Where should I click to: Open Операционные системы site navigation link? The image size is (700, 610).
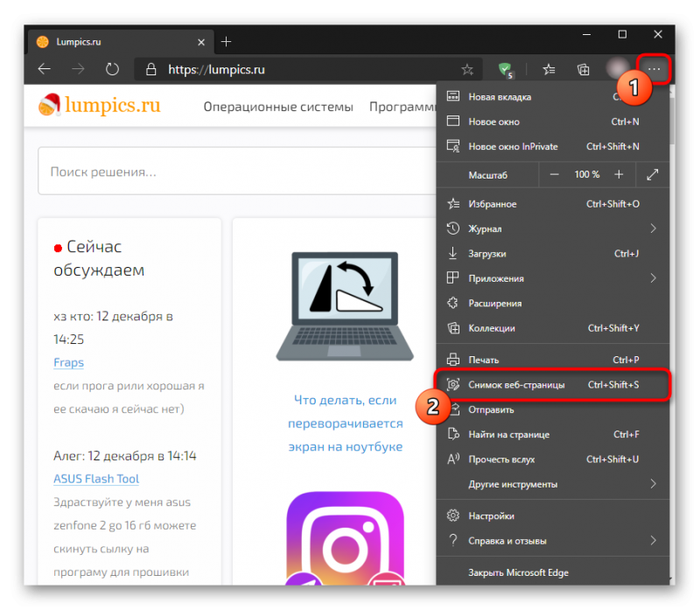coord(278,107)
